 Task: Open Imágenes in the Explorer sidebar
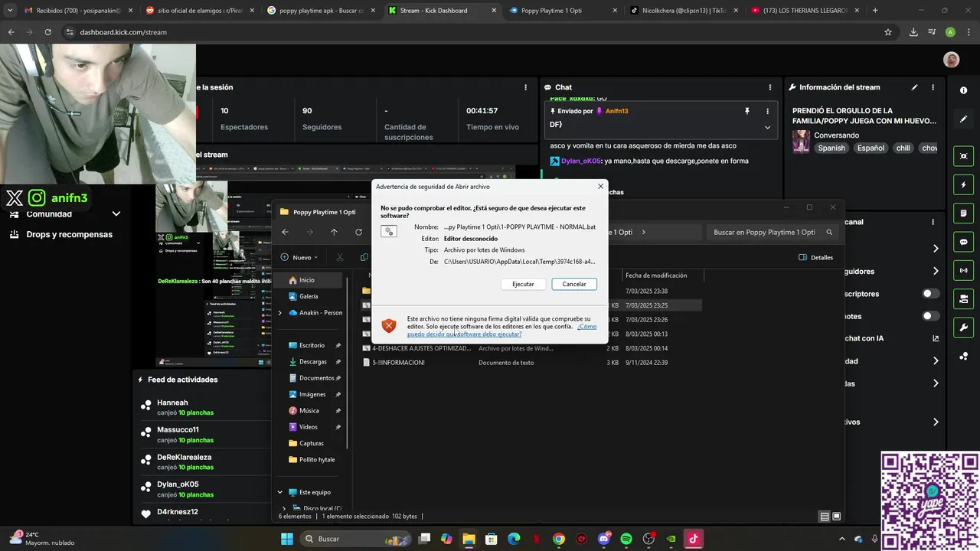(x=312, y=394)
